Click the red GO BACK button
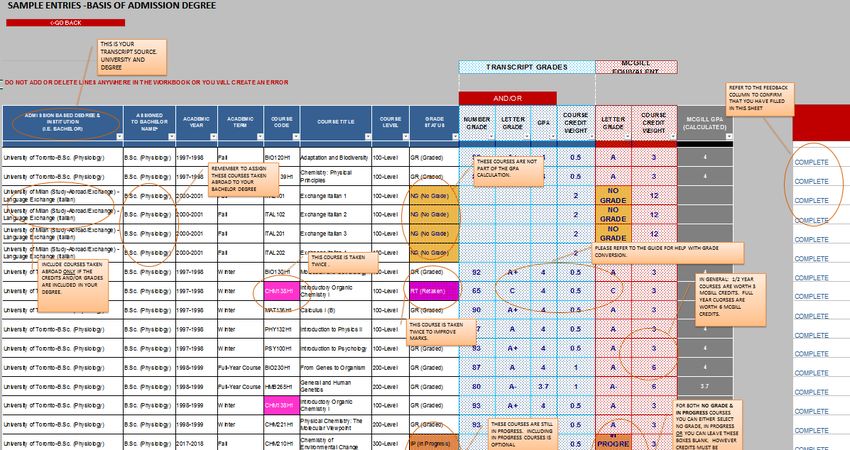This screenshot has width=850, height=450. (x=66, y=23)
